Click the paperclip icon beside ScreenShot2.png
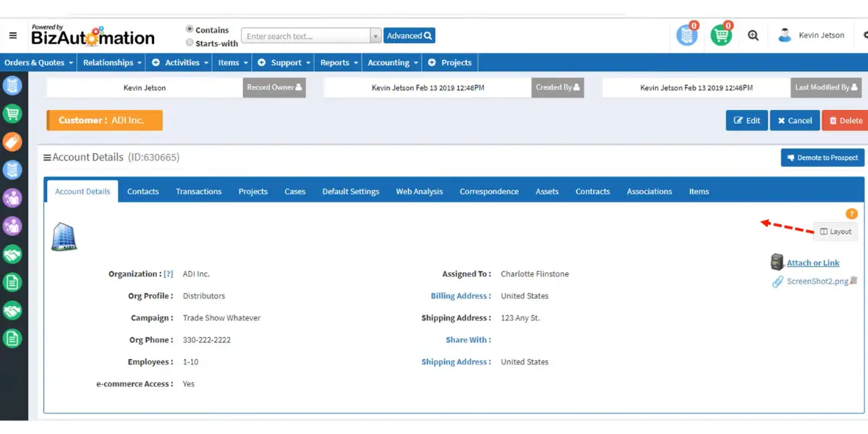This screenshot has height=434, width=868. point(778,281)
